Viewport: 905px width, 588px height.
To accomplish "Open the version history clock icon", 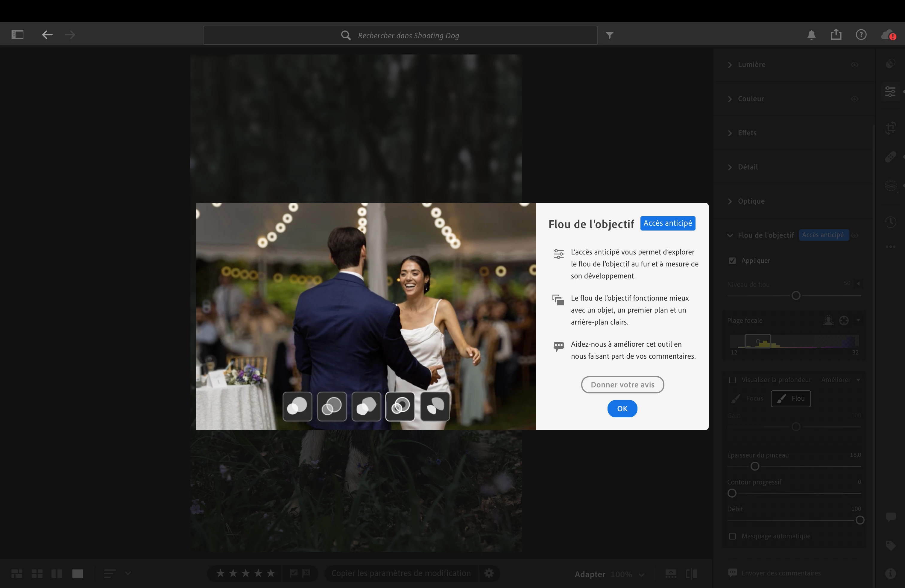I will pyautogui.click(x=891, y=222).
